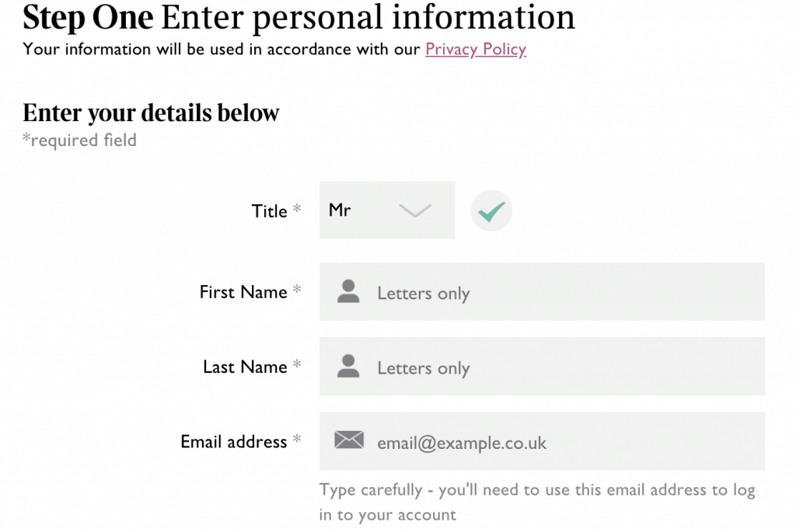Screen dimensions: 796x532
Task: Click the Your information will be used sentence
Action: pyautogui.click(x=222, y=50)
